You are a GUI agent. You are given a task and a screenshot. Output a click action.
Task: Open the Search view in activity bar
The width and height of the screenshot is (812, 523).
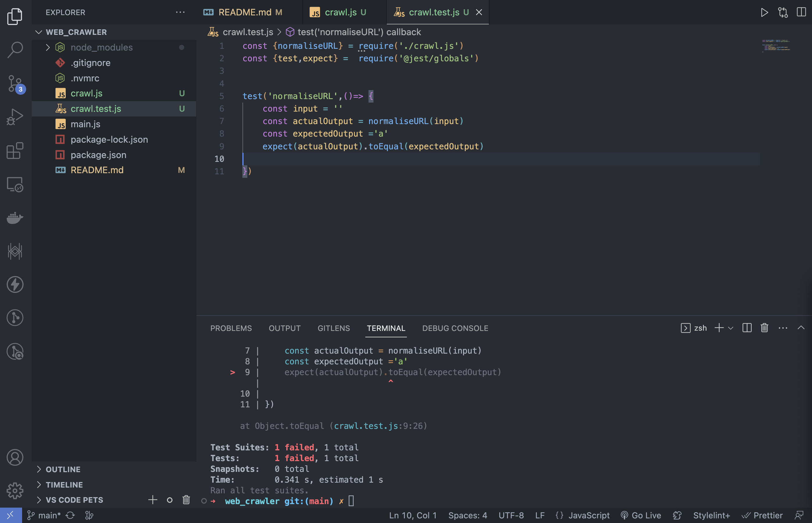click(x=15, y=50)
